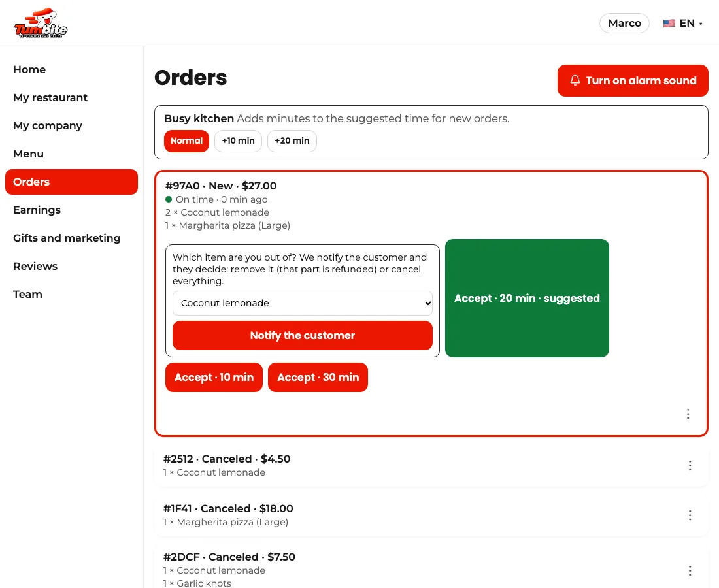Accept order in 30 min

click(x=318, y=377)
